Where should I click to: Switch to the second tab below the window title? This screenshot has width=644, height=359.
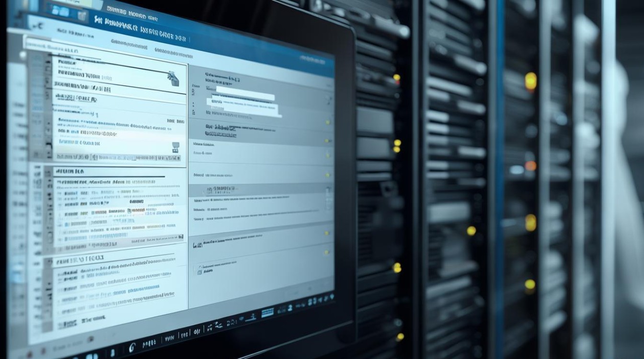(x=171, y=49)
